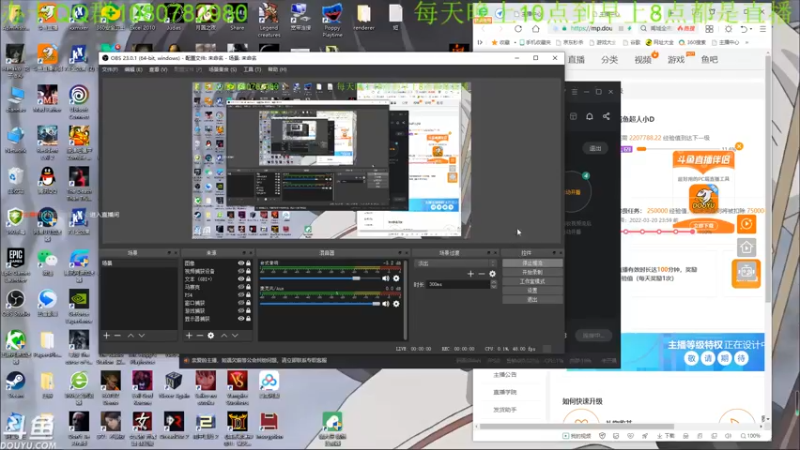Click the second mixer channel volume slider handle
The height and width of the screenshot is (450, 800).
pos(377,304)
